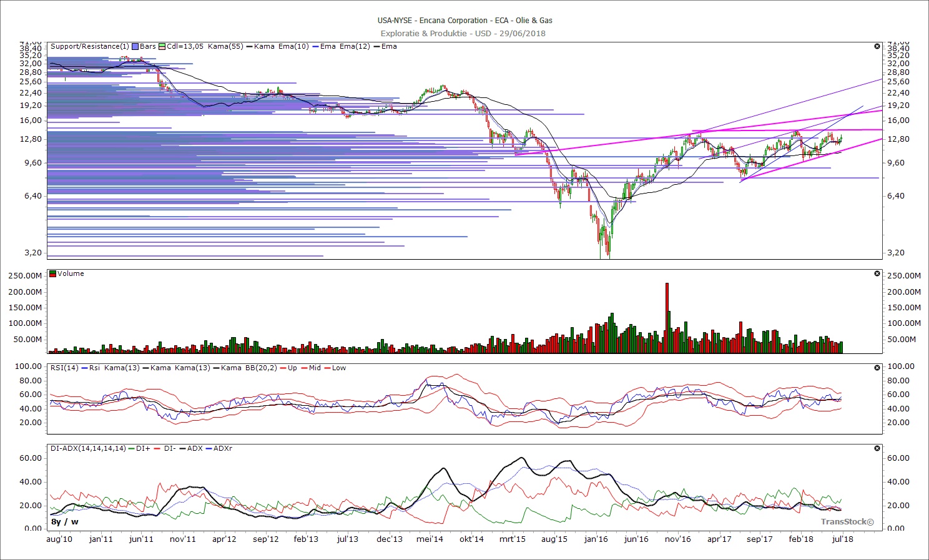The height and width of the screenshot is (560, 929).
Task: Click the nov'16 date axis label
Action: click(678, 539)
